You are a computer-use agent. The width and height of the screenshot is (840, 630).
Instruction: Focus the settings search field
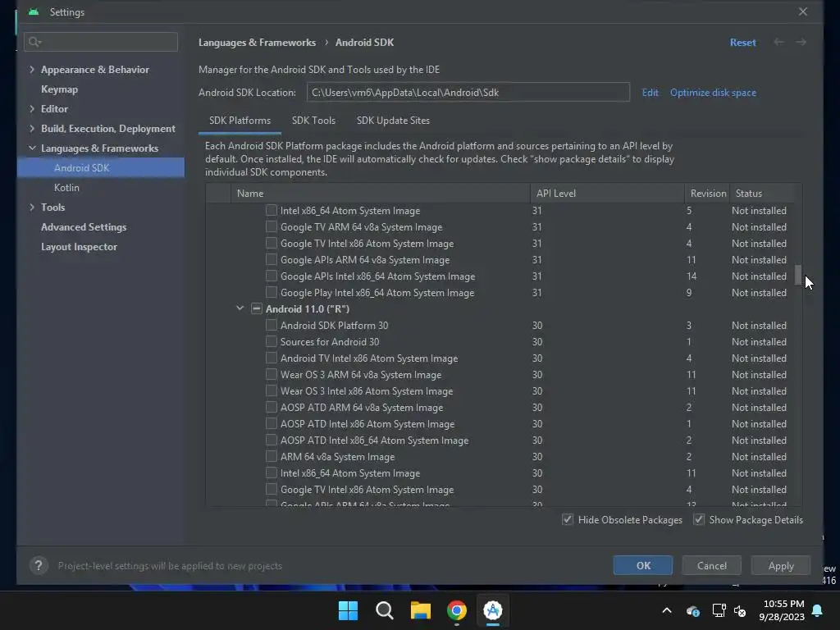pyautogui.click(x=101, y=42)
